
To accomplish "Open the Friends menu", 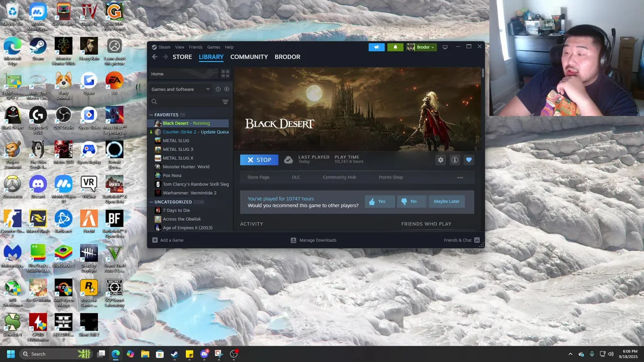I will tap(196, 47).
